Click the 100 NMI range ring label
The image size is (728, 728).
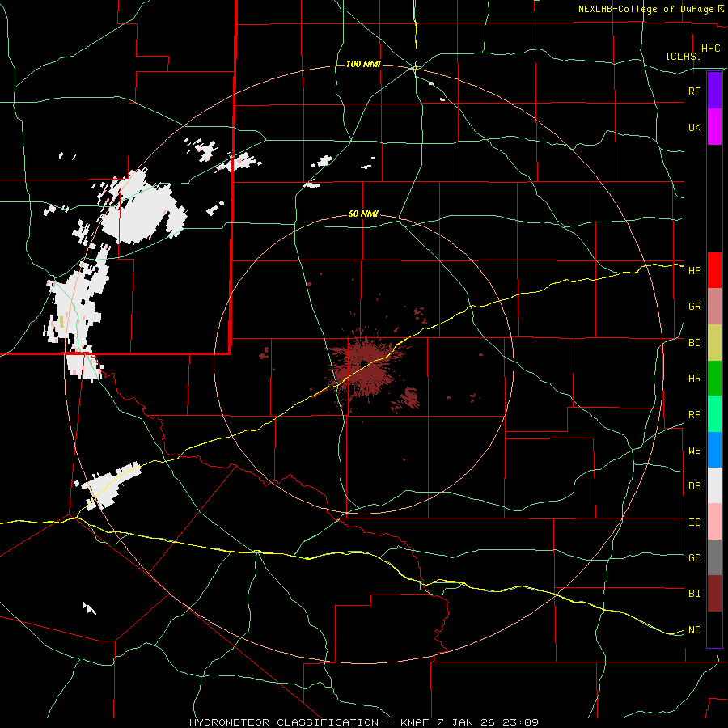363,64
